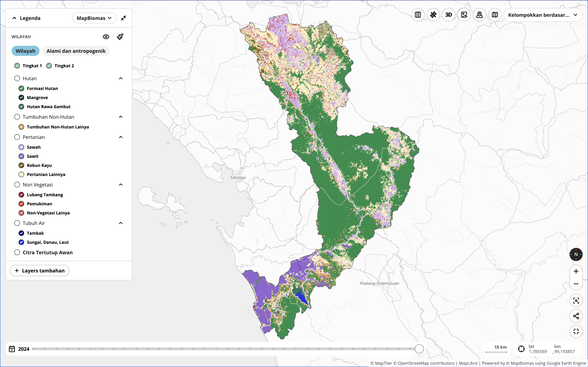Open the folded basemap icon
588x367 pixels.
(495, 15)
